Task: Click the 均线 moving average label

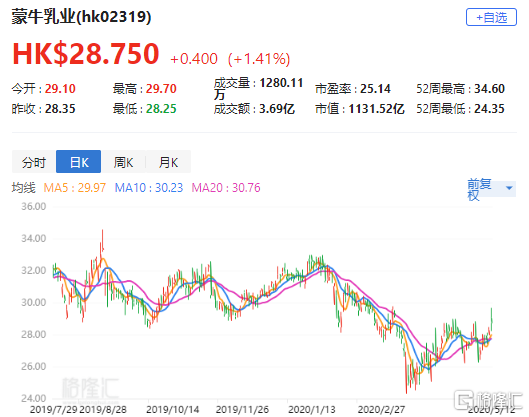Action: pos(23,188)
